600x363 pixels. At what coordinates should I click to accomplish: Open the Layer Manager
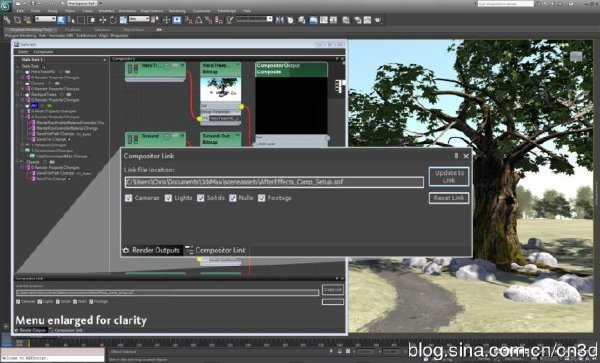click(x=302, y=20)
